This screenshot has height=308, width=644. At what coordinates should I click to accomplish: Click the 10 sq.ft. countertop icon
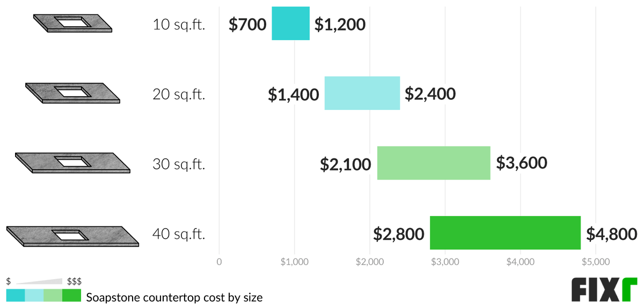[73, 23]
